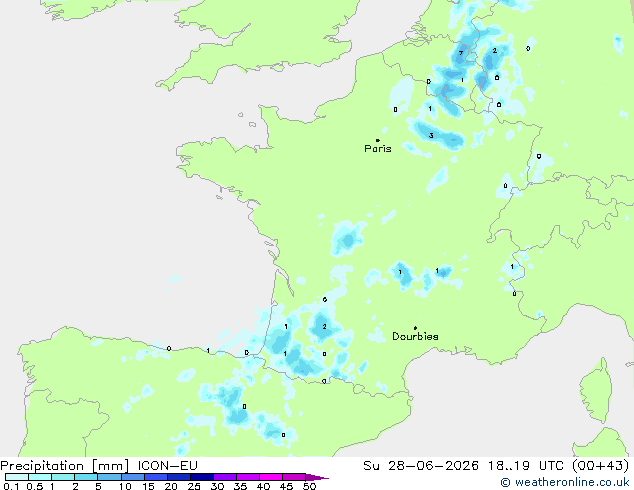634x490 pixels.
Task: Click the above-50 arrow tip of legend
Action: pos(317,477)
